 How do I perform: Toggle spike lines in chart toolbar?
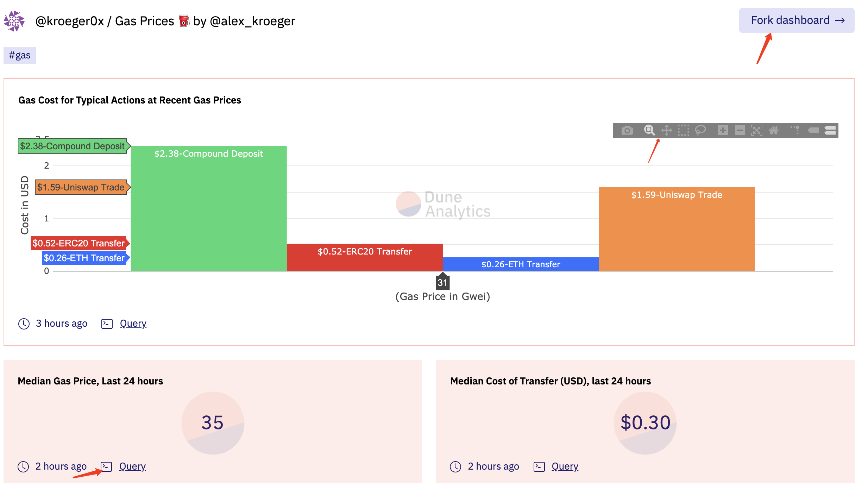[x=795, y=131]
